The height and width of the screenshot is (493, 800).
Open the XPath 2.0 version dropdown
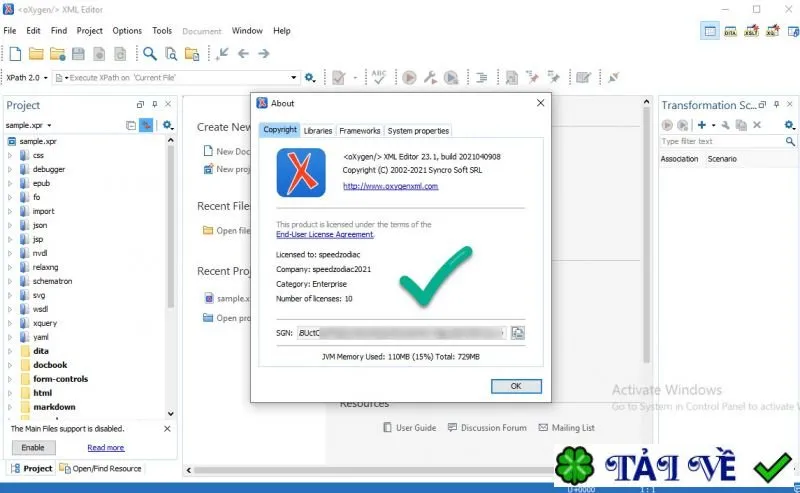[x=27, y=78]
